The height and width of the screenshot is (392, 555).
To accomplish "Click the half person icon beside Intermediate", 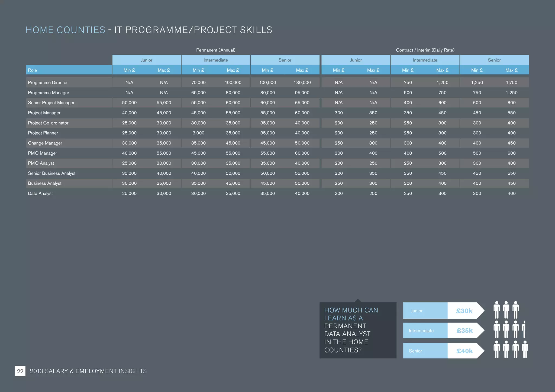I will [x=524, y=329].
